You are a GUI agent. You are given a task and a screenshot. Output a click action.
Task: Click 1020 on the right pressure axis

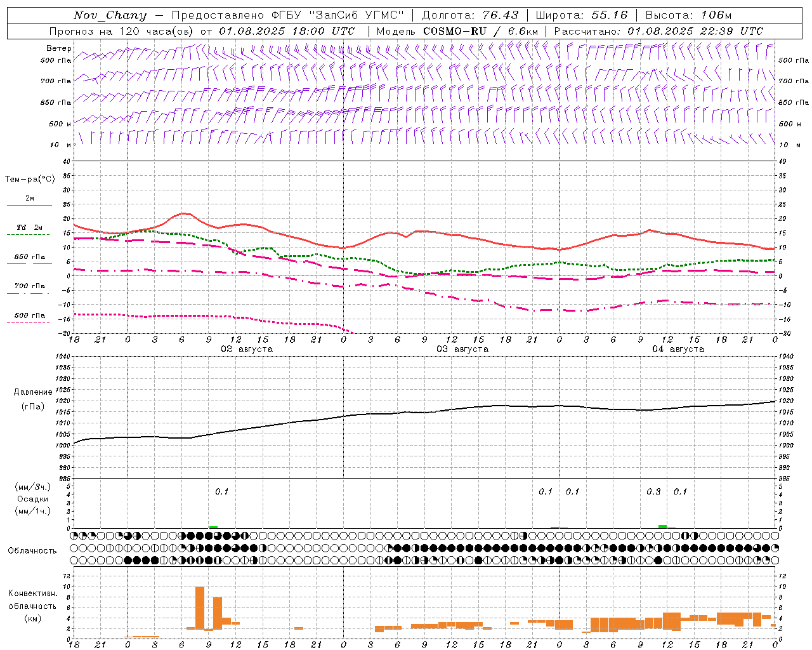coord(787,401)
